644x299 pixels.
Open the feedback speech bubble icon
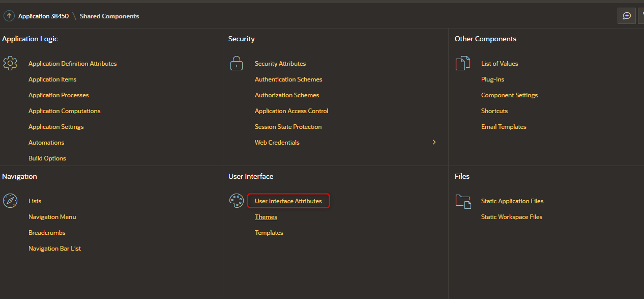coord(626,16)
